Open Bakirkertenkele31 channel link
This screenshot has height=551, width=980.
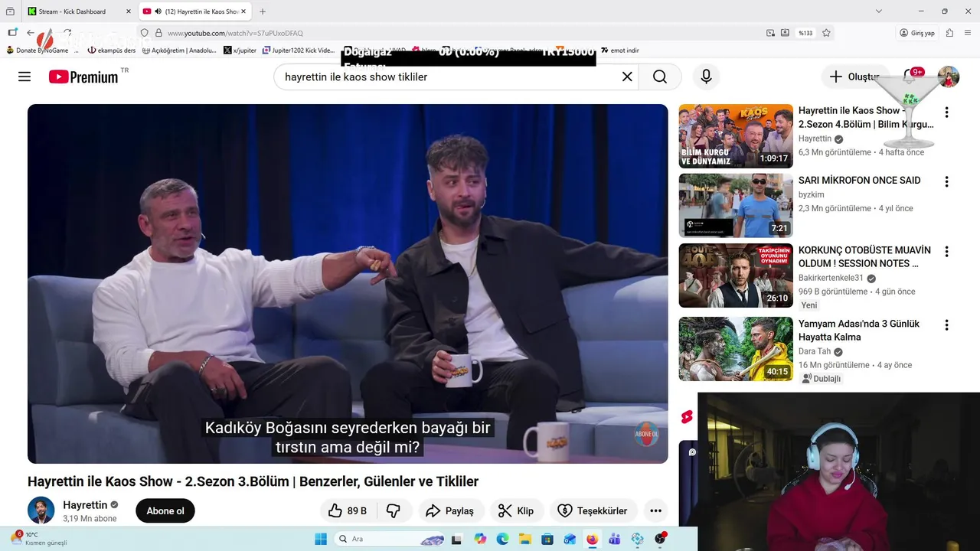(831, 278)
